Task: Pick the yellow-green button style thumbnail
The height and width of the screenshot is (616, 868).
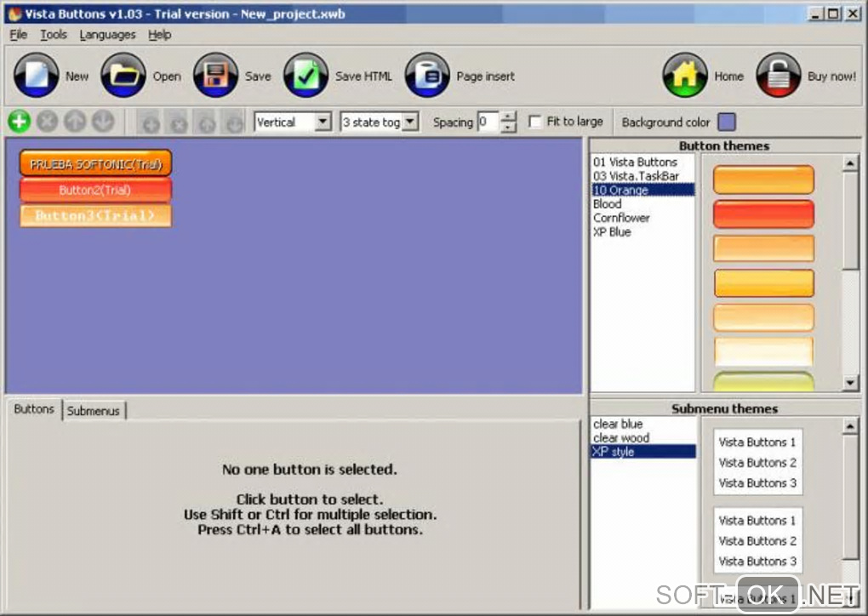Action: click(x=763, y=382)
